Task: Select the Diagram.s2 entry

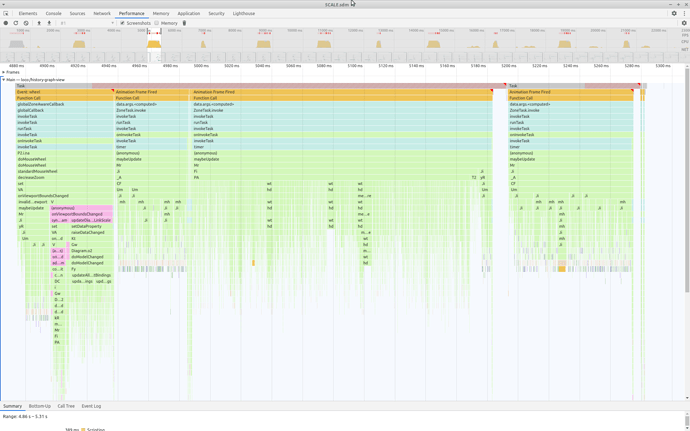Action: pyautogui.click(x=92, y=250)
